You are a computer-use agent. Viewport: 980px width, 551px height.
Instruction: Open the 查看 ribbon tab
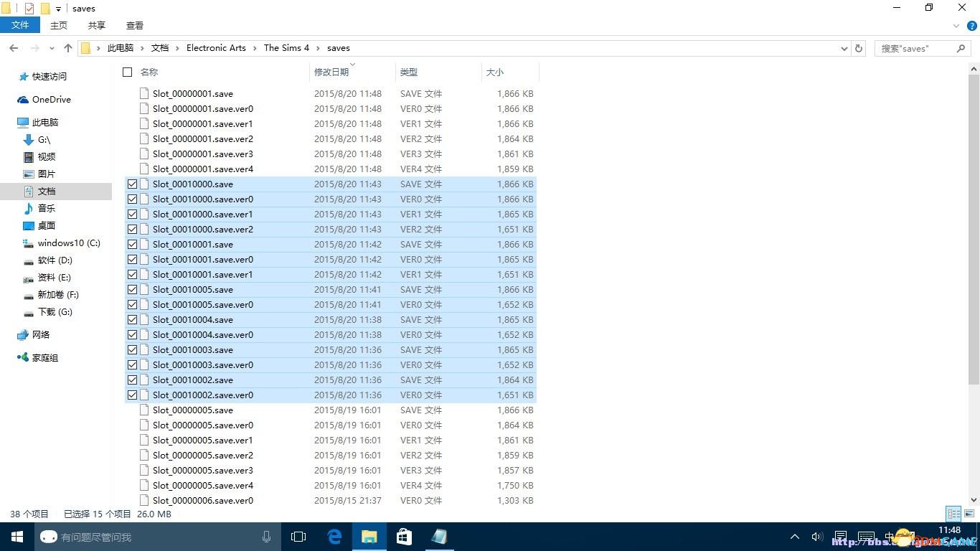coord(135,25)
